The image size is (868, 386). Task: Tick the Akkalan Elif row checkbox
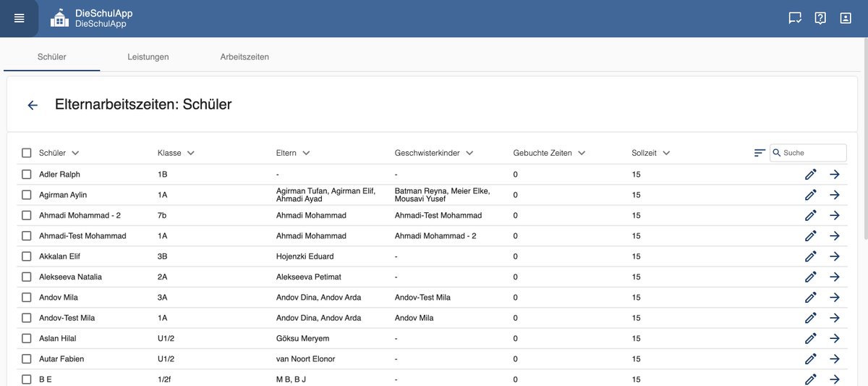[x=27, y=256]
